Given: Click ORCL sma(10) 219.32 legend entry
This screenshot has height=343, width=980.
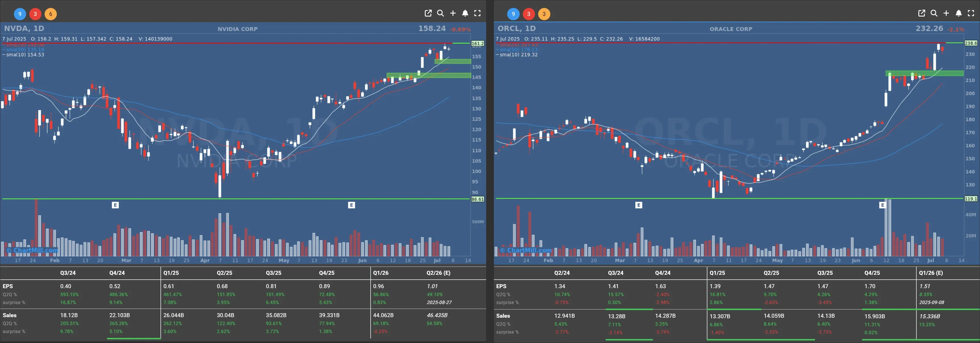Looking at the screenshot, I should click(517, 55).
